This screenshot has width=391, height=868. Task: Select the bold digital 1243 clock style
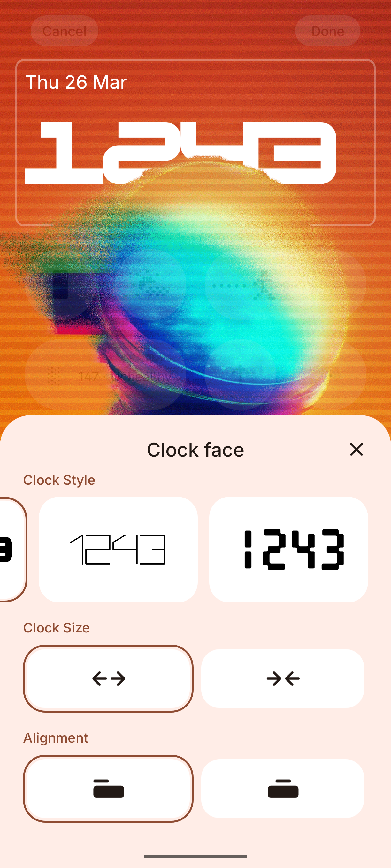click(288, 550)
